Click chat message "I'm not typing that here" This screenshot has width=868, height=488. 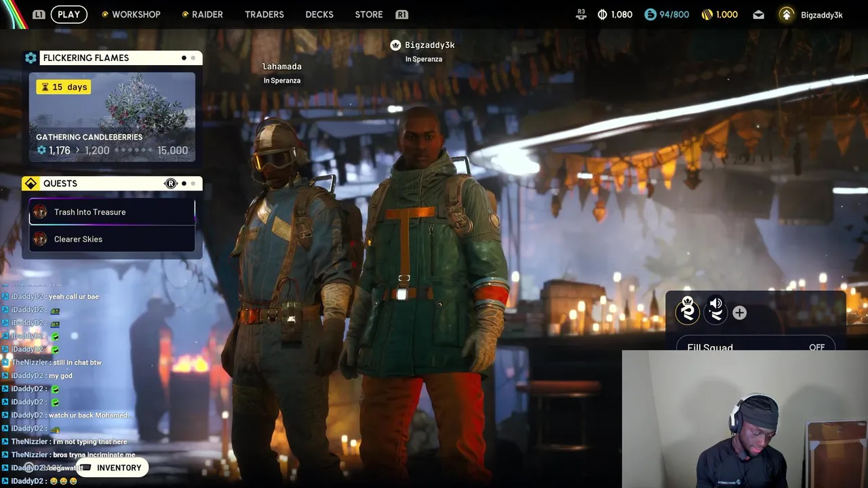pos(90,441)
